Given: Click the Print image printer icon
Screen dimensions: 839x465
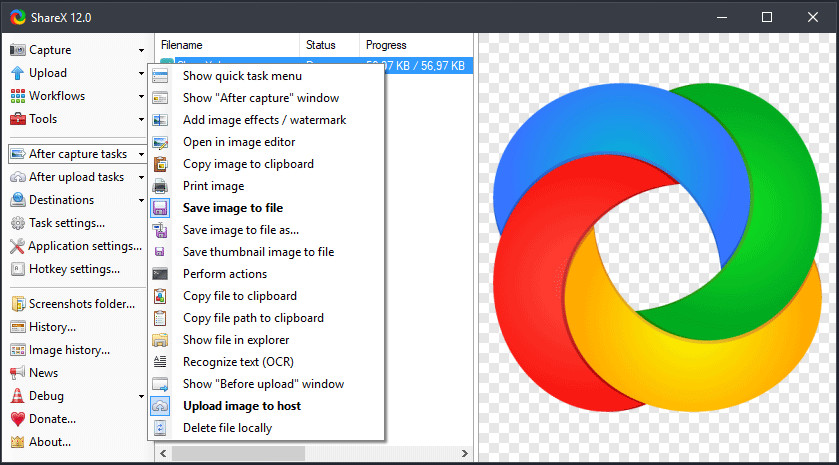Looking at the screenshot, I should tap(160, 186).
